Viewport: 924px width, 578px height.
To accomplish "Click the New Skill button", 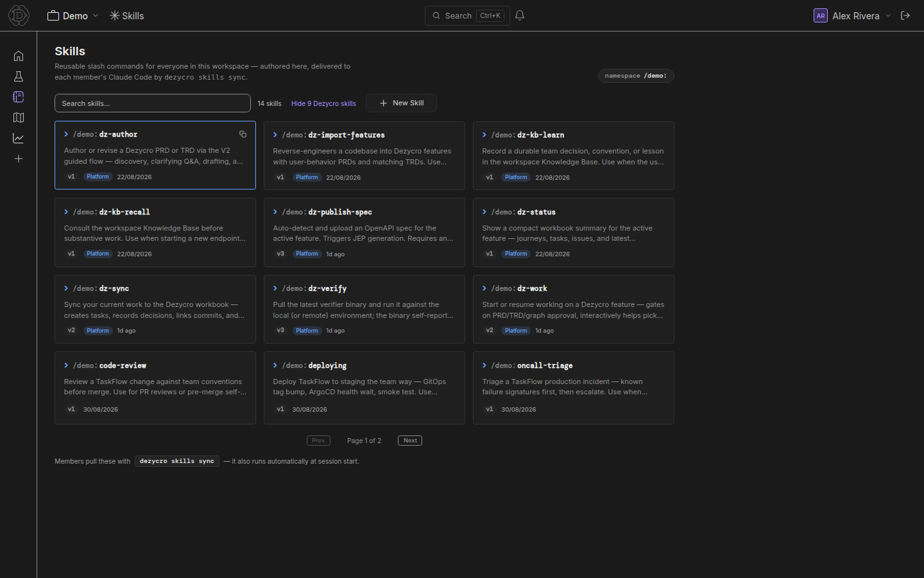I will click(x=401, y=103).
